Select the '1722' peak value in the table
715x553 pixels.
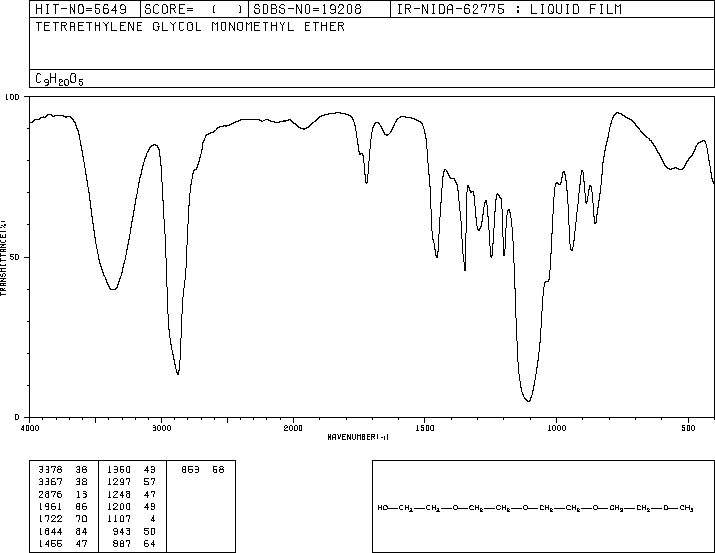[x=51, y=519]
